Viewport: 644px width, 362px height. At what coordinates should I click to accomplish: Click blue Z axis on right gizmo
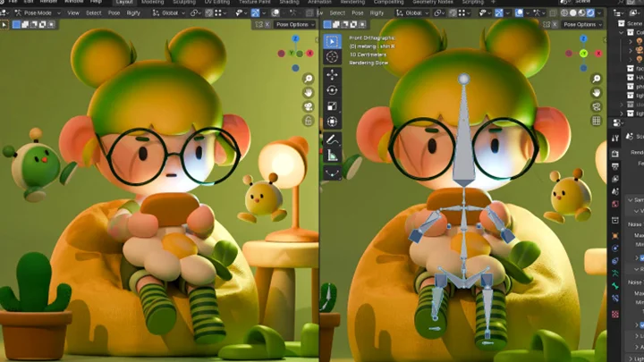point(583,38)
